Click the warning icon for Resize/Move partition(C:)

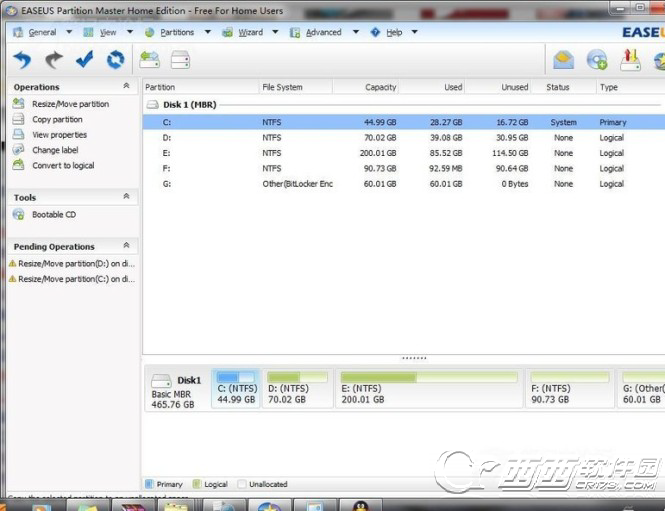click(x=12, y=279)
